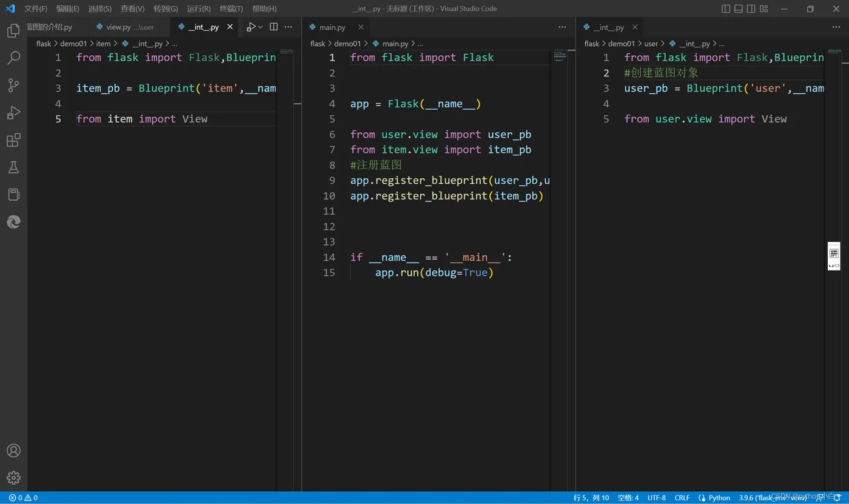Click cursor position 行 5, 列 10

[591, 498]
